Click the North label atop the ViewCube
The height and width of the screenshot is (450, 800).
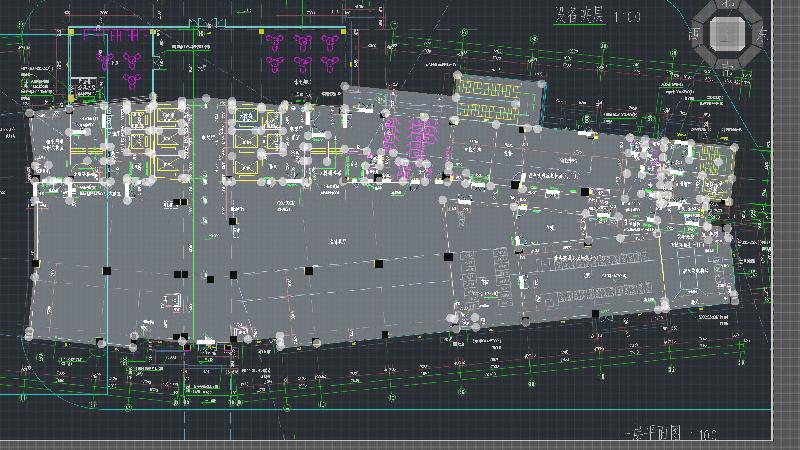coord(728,3)
